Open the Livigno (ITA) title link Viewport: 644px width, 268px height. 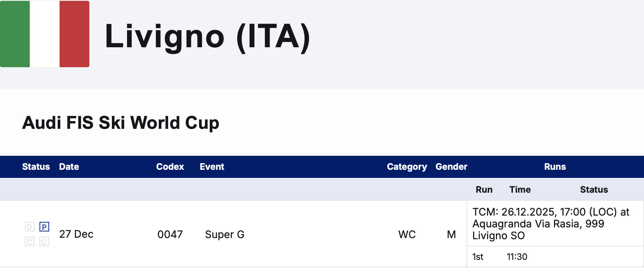point(208,36)
